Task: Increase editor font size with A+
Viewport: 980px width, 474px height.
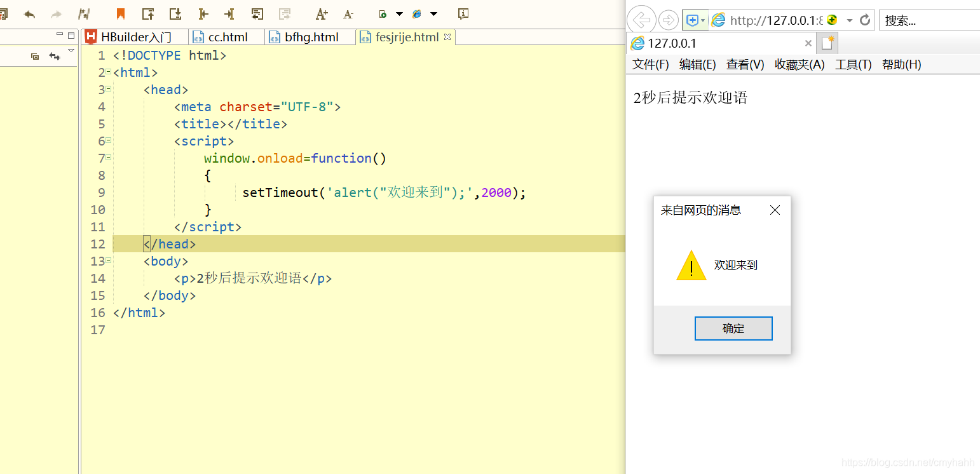Action: 322,13
